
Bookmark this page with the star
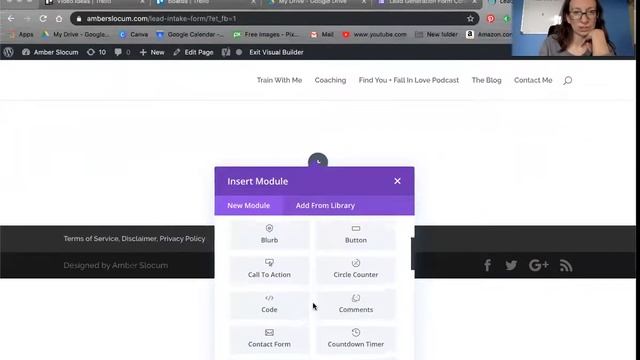pyautogui.click(x=470, y=18)
